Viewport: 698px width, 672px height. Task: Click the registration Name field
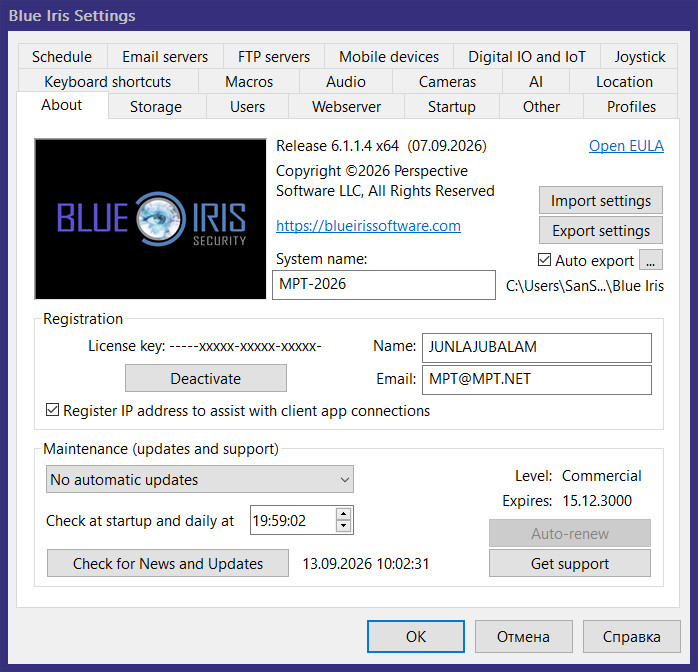537,348
